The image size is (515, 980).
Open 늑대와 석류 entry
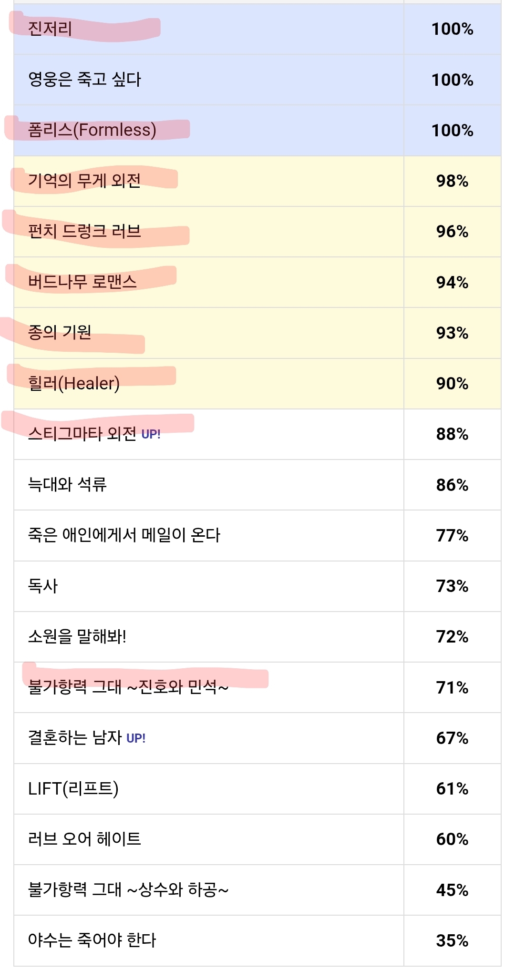tap(67, 484)
